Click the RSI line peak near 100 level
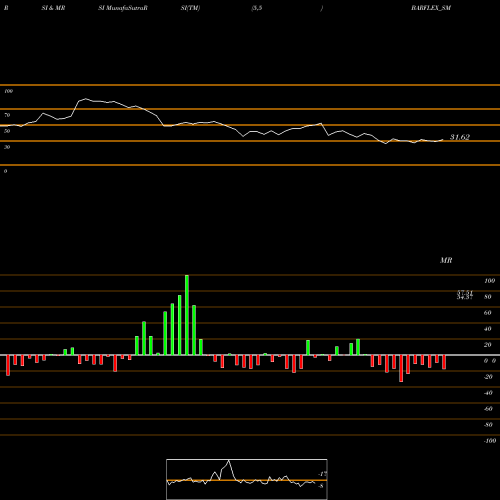The width and height of the screenshot is (500, 500). pos(86,99)
